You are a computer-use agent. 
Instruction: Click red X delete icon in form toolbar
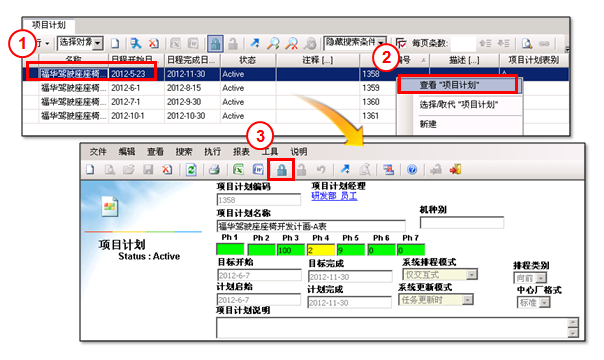point(167,169)
